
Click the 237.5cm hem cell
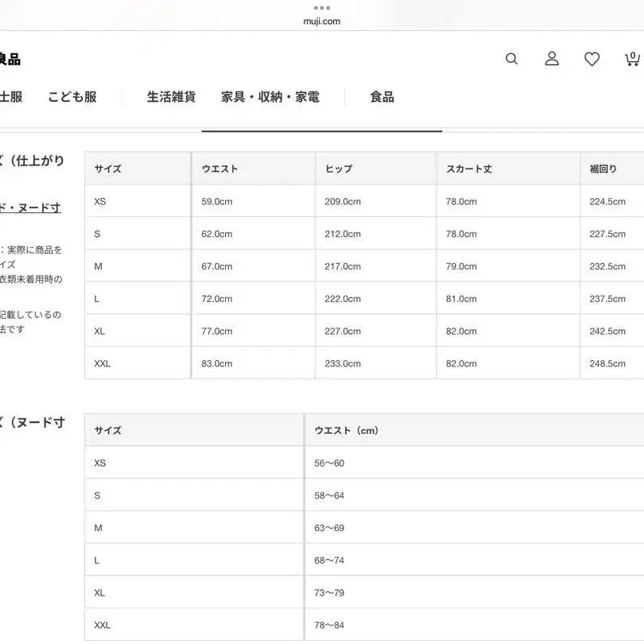[x=612, y=299]
